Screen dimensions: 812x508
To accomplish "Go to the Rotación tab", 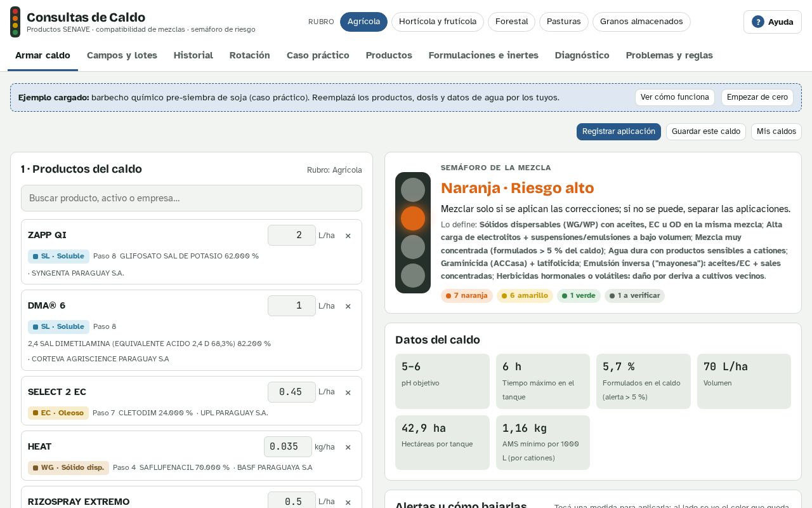I will (250, 55).
